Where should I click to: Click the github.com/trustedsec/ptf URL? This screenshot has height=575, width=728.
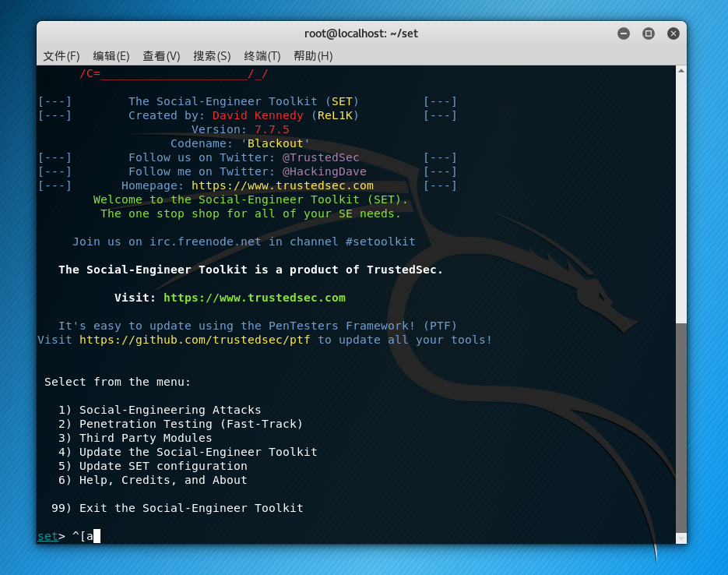[195, 340]
